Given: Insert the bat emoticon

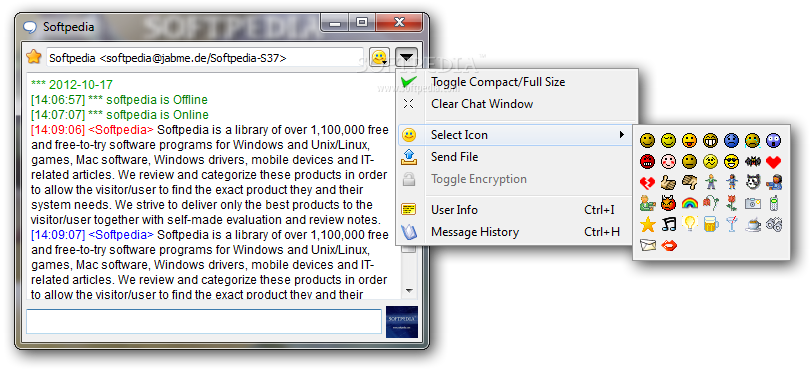Looking at the screenshot, I should [752, 161].
